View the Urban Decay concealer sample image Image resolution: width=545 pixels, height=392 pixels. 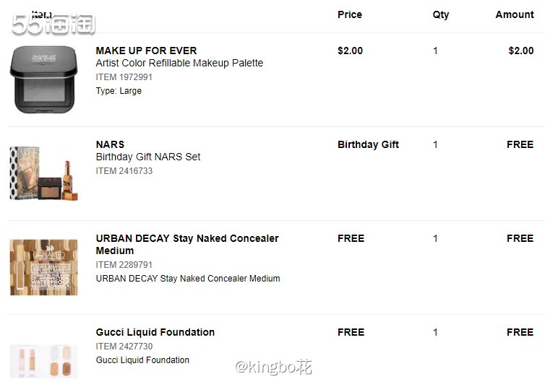click(x=44, y=267)
